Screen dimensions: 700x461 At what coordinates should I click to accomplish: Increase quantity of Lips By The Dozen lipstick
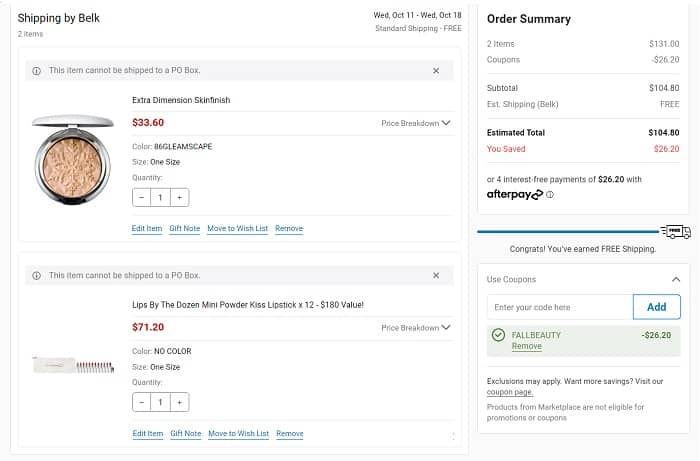click(179, 402)
